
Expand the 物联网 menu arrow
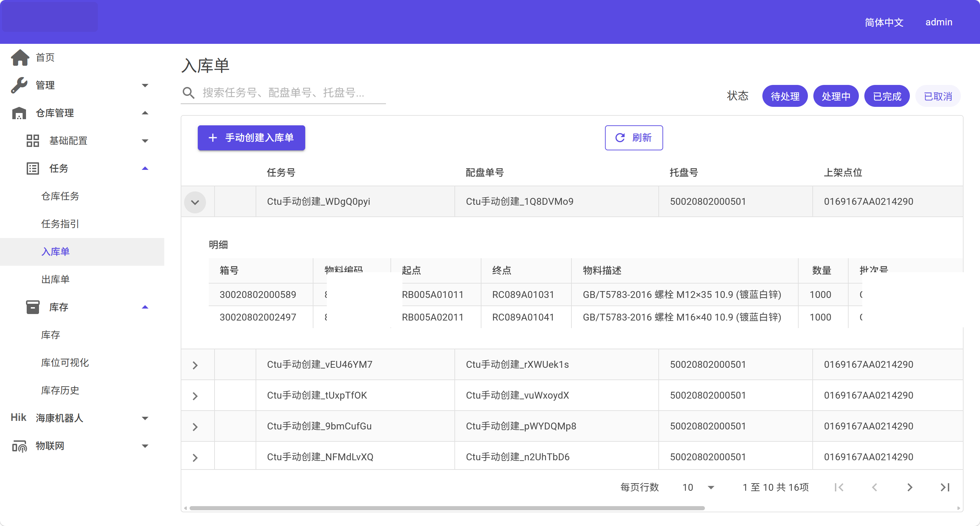click(145, 446)
